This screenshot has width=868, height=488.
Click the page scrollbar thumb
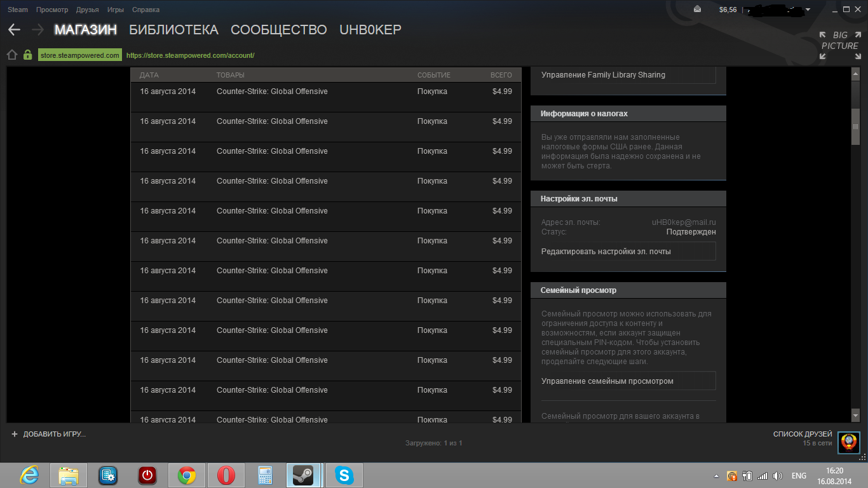point(855,127)
